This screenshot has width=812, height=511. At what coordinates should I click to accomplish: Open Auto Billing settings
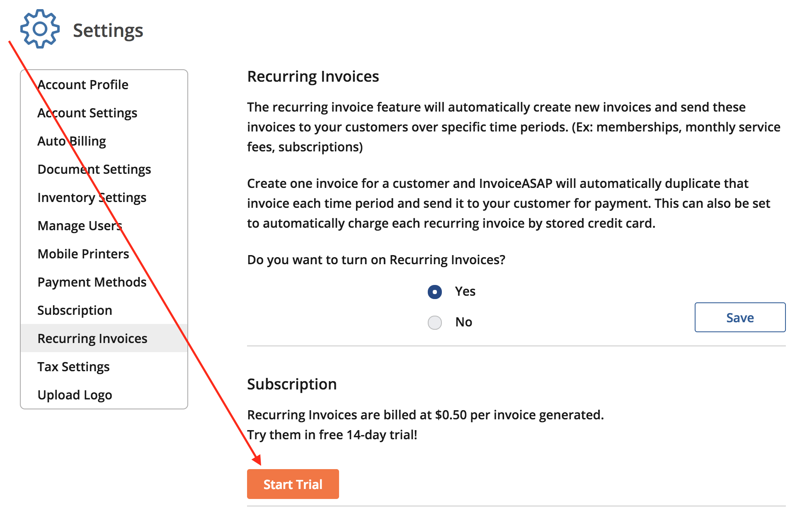point(71,141)
